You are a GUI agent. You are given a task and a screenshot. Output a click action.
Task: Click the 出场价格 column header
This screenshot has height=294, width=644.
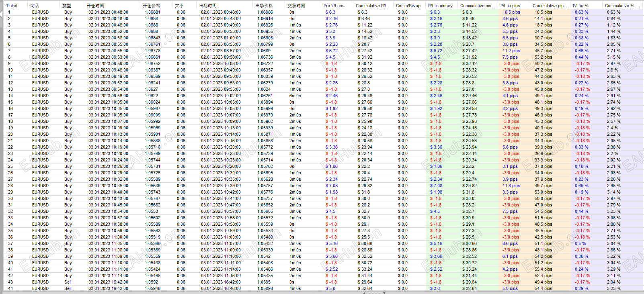[x=264, y=6]
